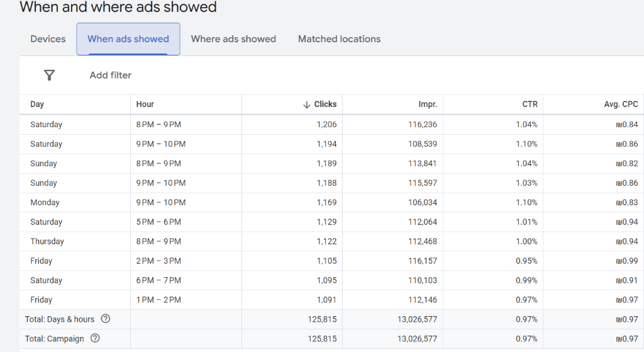Click impressions value 113,841
Screen dimensions: 644x352
point(423,163)
